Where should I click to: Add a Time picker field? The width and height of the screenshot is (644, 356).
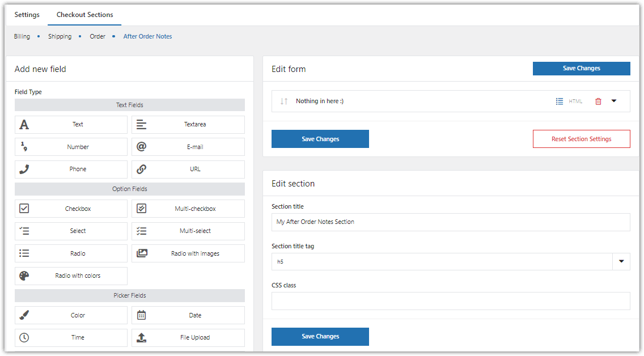click(x=71, y=337)
